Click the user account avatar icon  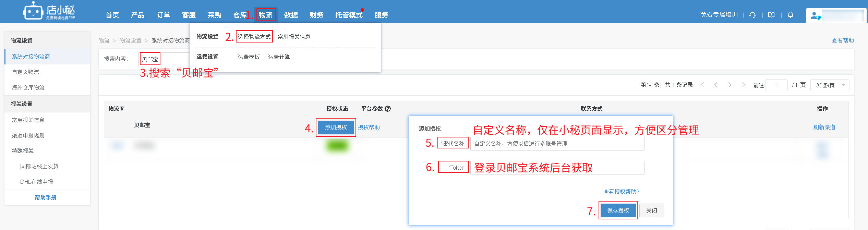[x=816, y=15]
